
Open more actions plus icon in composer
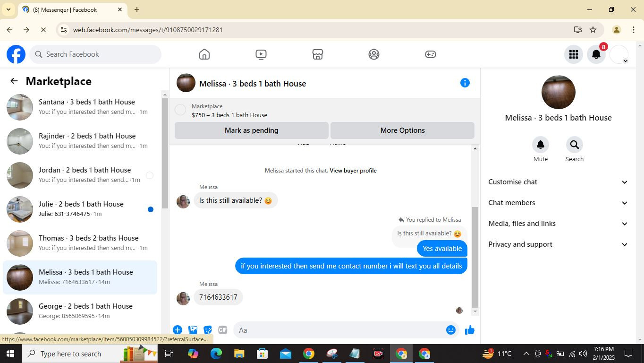coord(178,330)
